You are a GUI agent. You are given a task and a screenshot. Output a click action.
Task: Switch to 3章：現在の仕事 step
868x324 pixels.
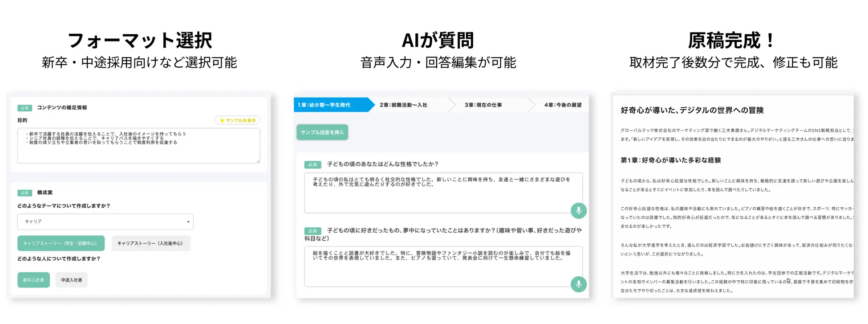click(x=483, y=105)
